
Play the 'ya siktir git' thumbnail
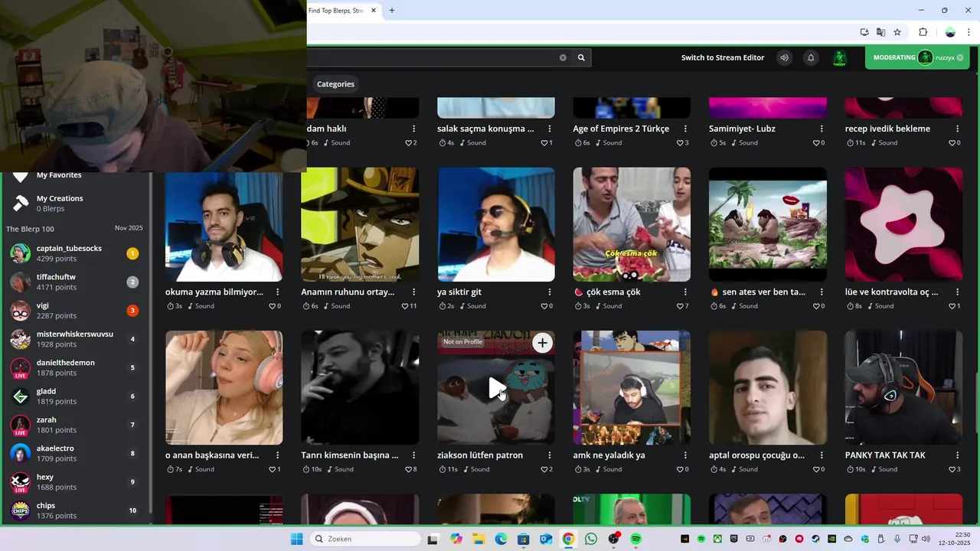[496, 224]
